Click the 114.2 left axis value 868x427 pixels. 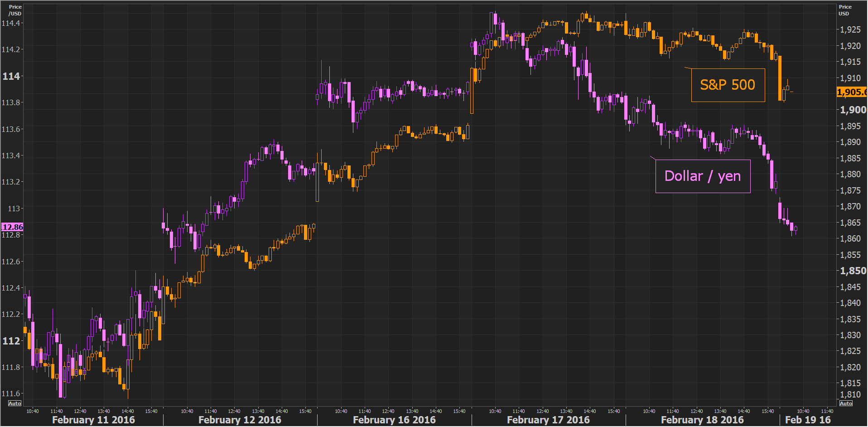pyautogui.click(x=11, y=49)
